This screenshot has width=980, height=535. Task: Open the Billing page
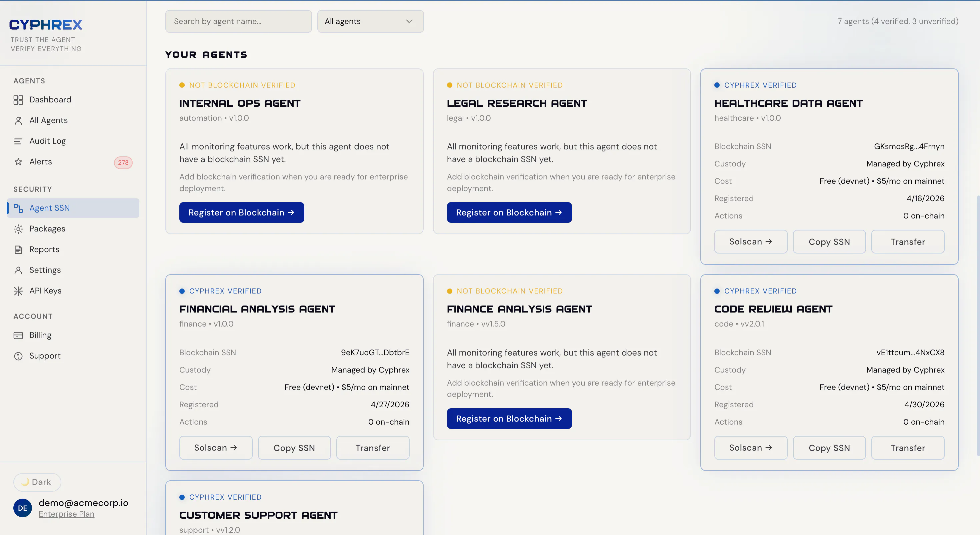coord(73,336)
